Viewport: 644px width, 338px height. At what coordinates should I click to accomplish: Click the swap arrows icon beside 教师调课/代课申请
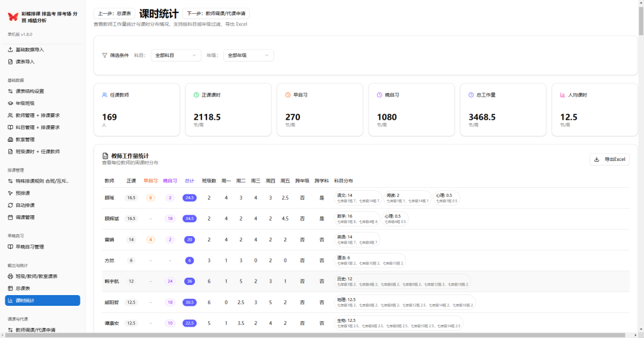coord(10,330)
